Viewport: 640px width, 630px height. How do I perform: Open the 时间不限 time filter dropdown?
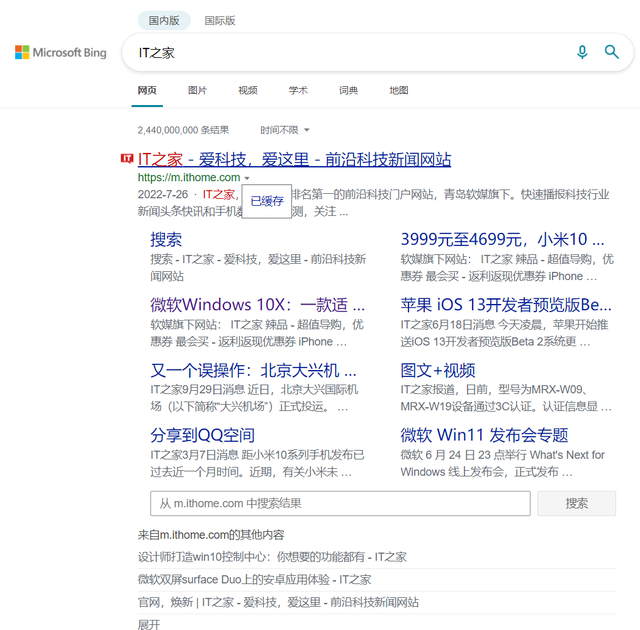[284, 130]
